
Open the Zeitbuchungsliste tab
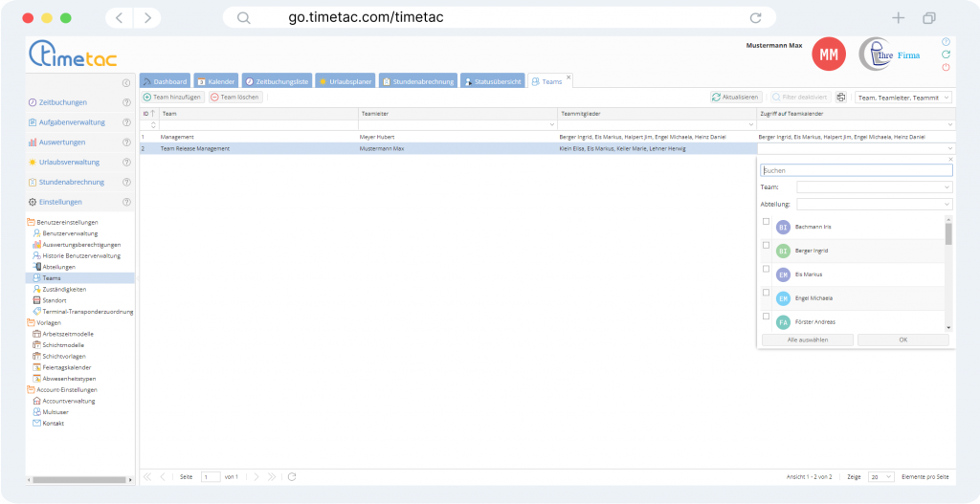pos(277,82)
